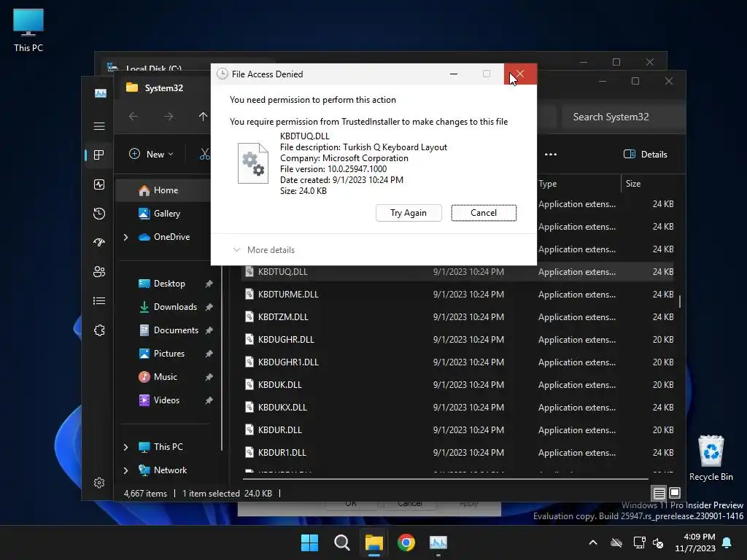747x560 pixels.
Task: Select the KBDUKX.DLL file
Action: click(457, 408)
